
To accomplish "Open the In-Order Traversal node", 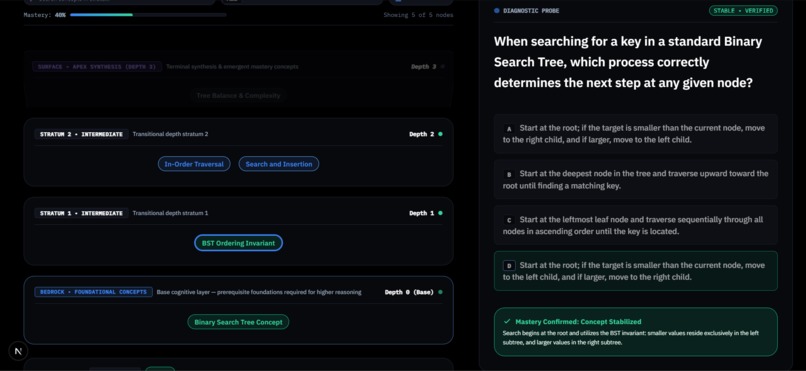I will [194, 164].
